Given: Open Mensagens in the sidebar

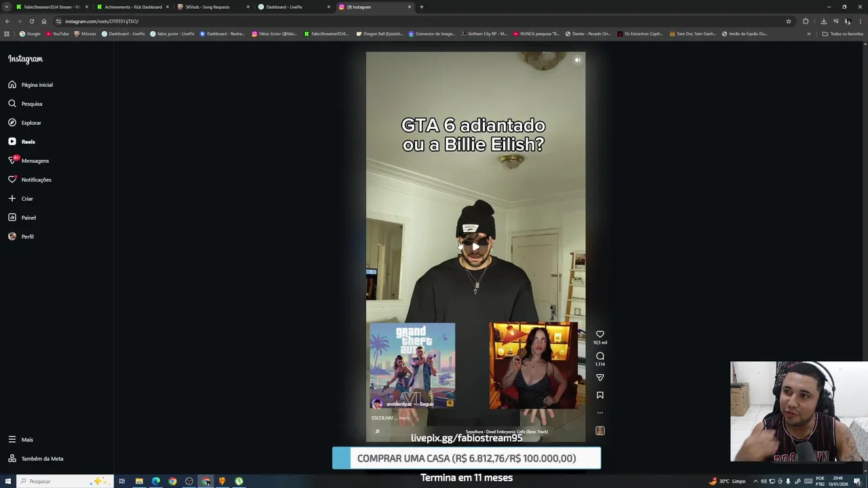Looking at the screenshot, I should pyautogui.click(x=28, y=161).
